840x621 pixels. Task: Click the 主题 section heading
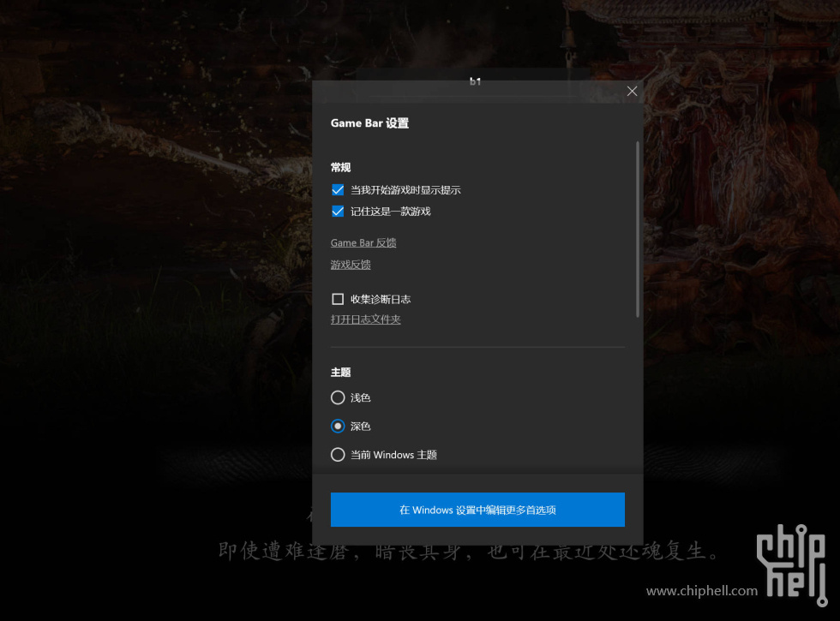pos(341,372)
